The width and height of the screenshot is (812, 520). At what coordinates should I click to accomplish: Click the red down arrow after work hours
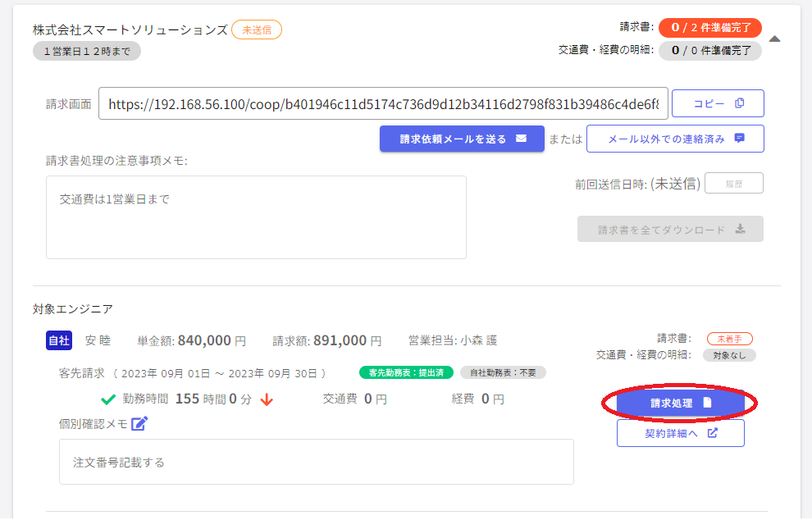(266, 400)
